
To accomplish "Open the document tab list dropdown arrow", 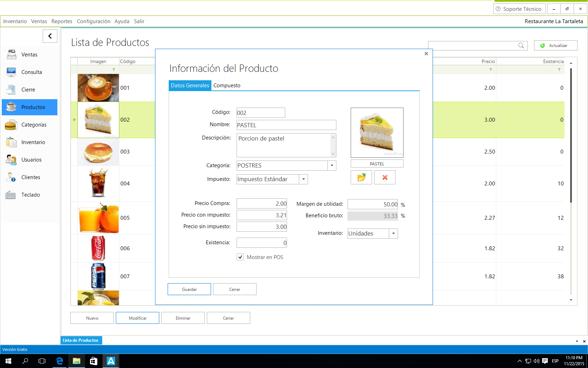I will (577, 341).
